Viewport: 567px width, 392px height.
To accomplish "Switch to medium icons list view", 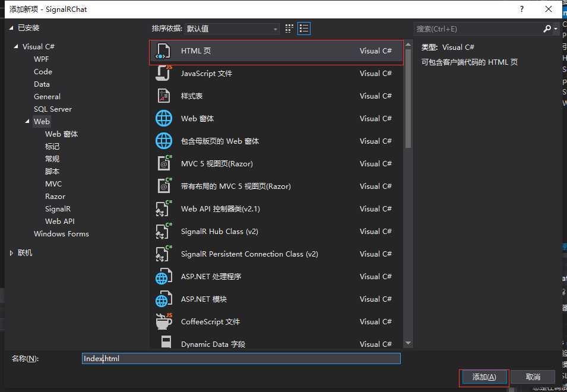I will click(304, 29).
